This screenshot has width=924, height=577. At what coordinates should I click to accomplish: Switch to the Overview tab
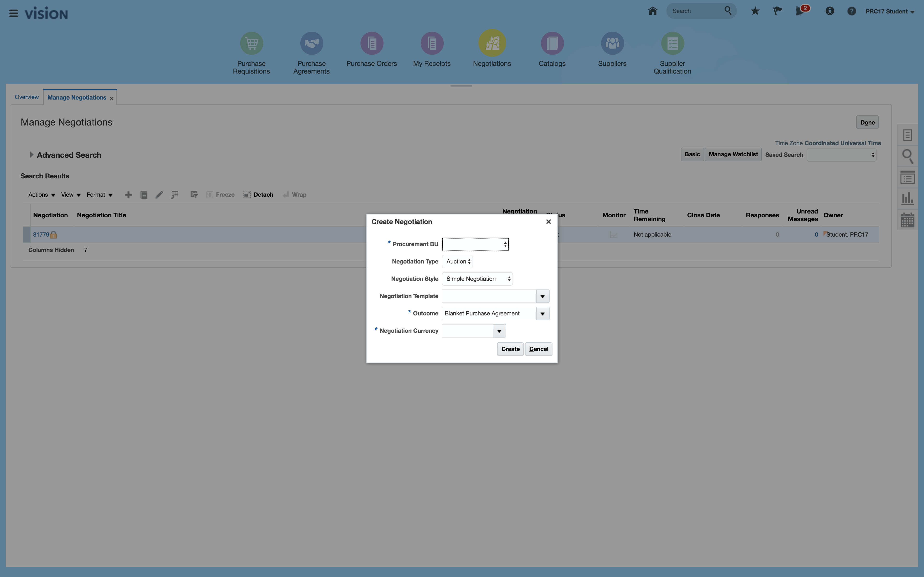coord(27,97)
